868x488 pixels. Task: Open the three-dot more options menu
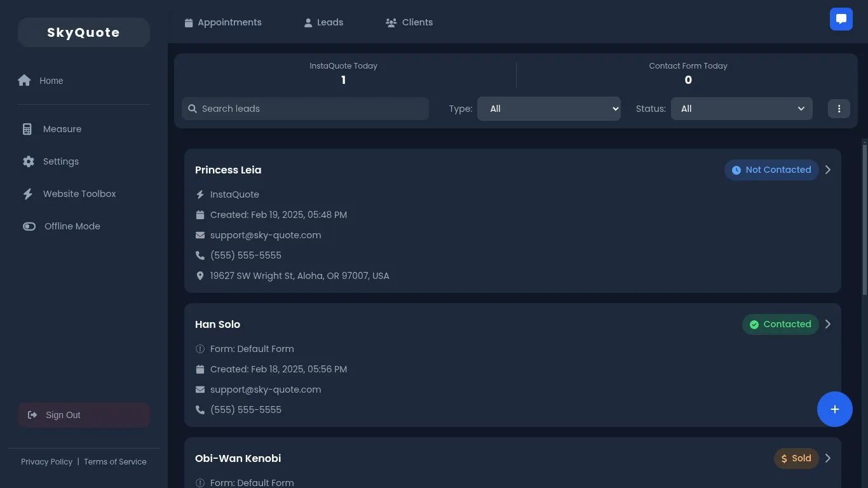tap(839, 109)
